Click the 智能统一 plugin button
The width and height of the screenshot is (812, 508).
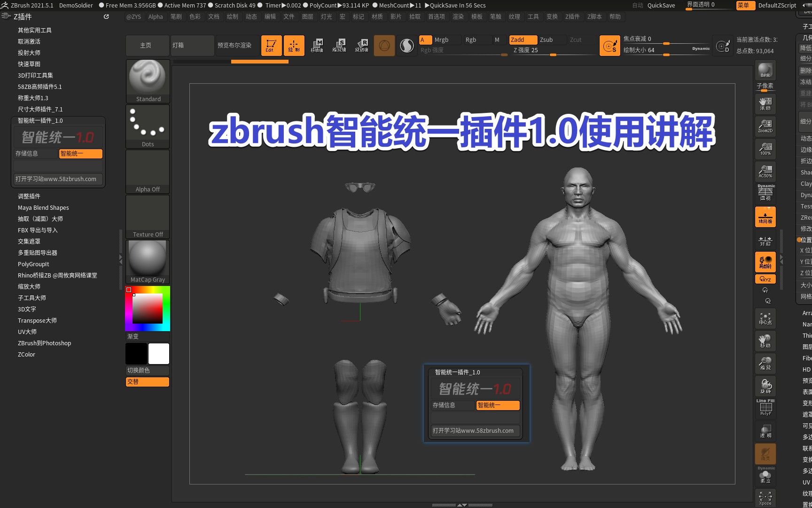pos(80,154)
